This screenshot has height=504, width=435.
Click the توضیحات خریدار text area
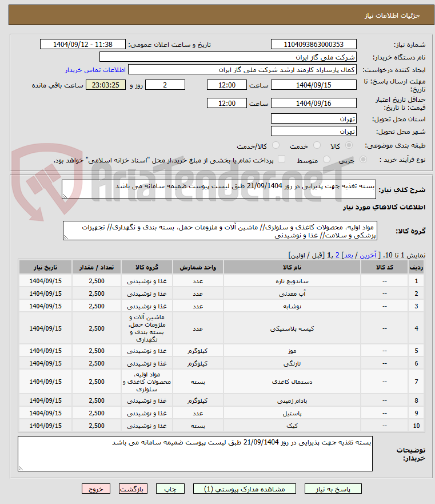point(195,454)
